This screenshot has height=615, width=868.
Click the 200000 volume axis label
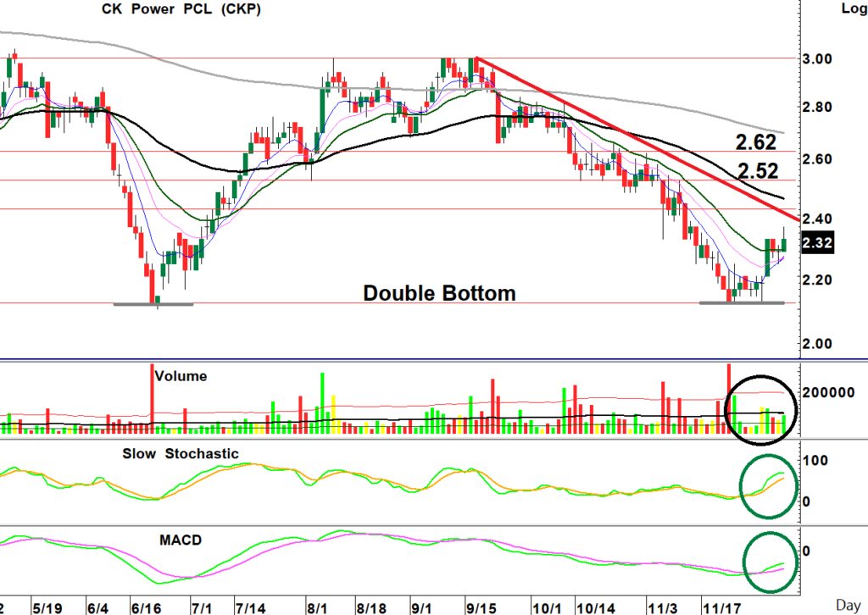click(x=831, y=393)
